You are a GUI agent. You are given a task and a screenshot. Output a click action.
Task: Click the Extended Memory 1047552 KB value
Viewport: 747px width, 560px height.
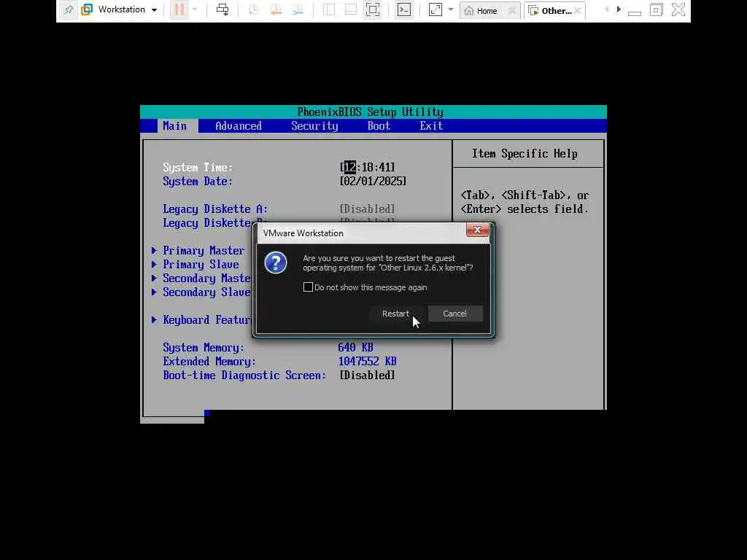tap(368, 362)
